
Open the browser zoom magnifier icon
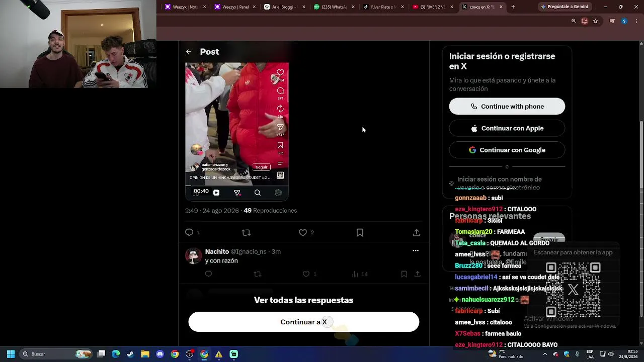tap(574, 21)
